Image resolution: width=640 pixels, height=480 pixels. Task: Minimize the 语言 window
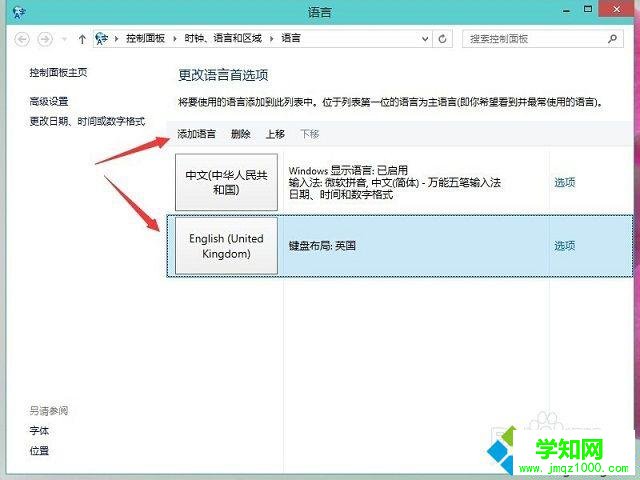click(566, 10)
